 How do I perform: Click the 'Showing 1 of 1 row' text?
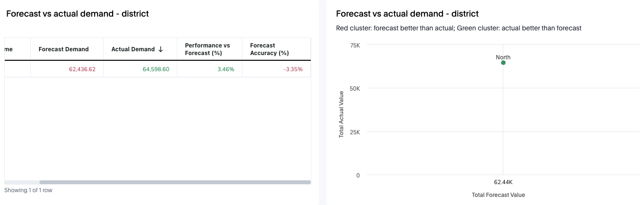pyautogui.click(x=29, y=190)
